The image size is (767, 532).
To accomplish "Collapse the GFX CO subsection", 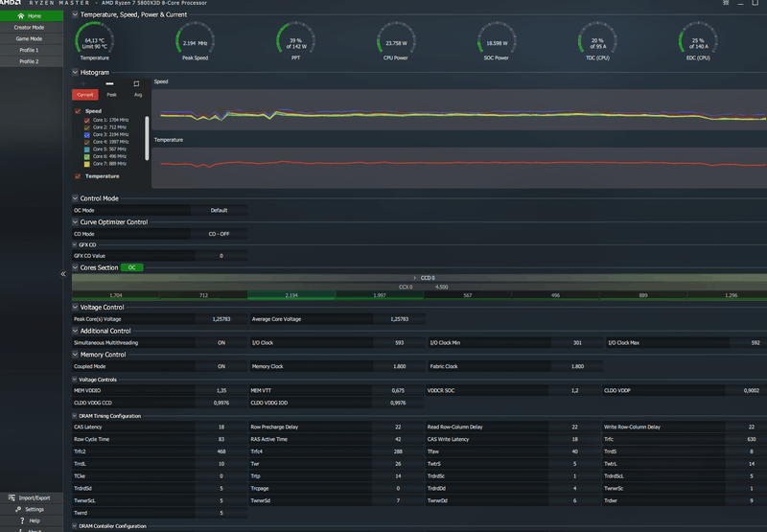I will [x=75, y=244].
